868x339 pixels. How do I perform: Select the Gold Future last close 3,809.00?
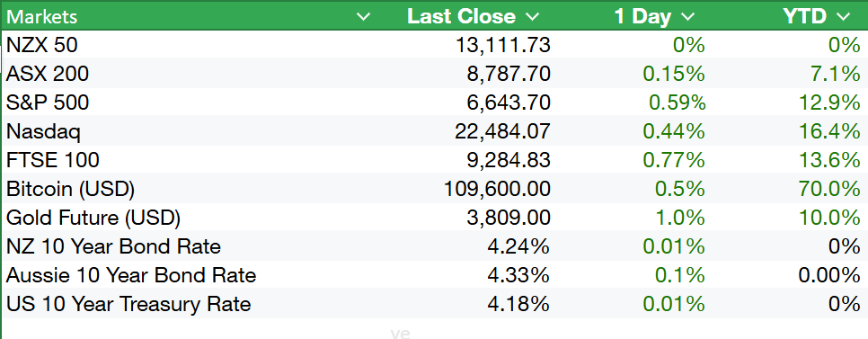coord(509,218)
